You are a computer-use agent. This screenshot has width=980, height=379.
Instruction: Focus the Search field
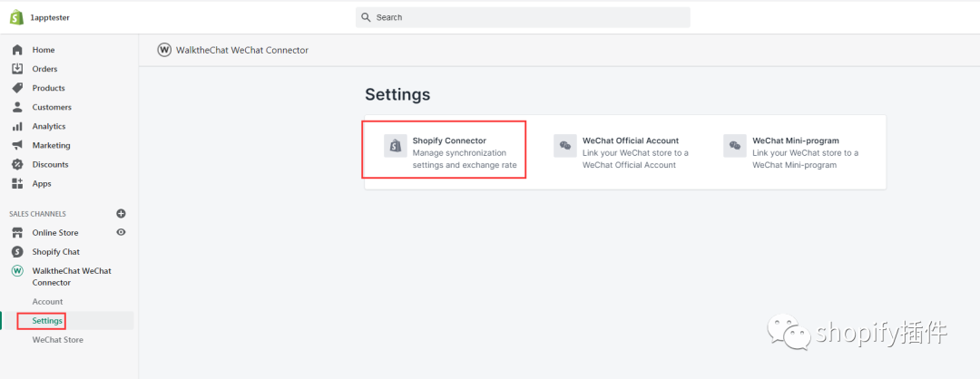pyautogui.click(x=523, y=17)
